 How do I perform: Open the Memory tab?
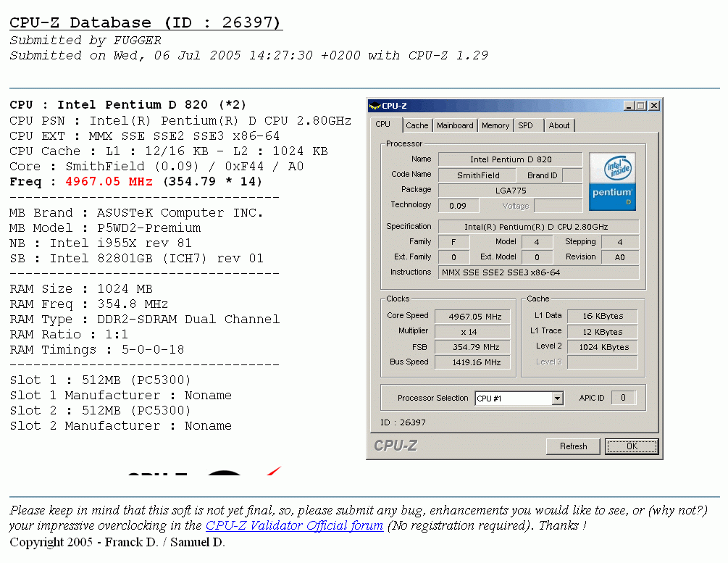(x=495, y=125)
